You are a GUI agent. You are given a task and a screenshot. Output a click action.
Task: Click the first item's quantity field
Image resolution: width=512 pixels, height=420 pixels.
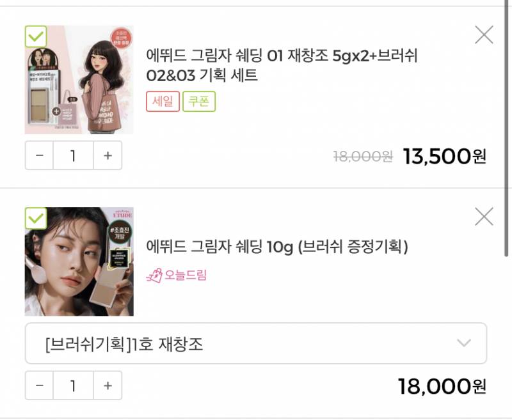(x=74, y=155)
